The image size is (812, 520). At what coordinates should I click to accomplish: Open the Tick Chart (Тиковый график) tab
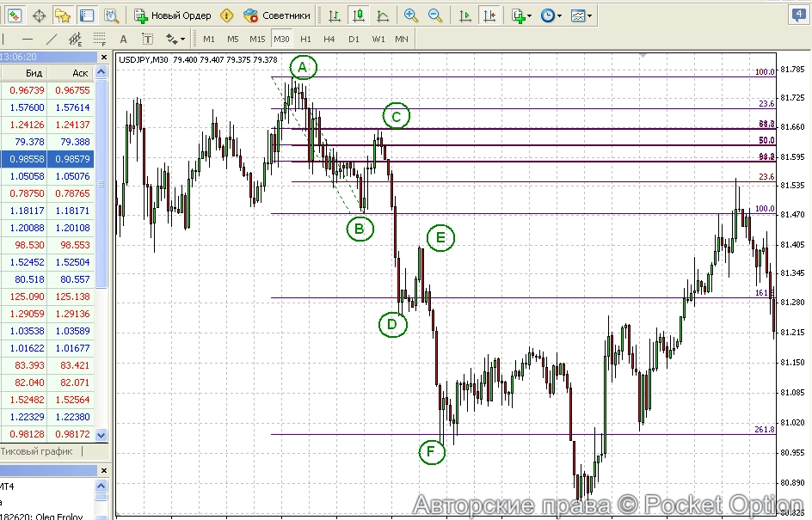point(40,451)
